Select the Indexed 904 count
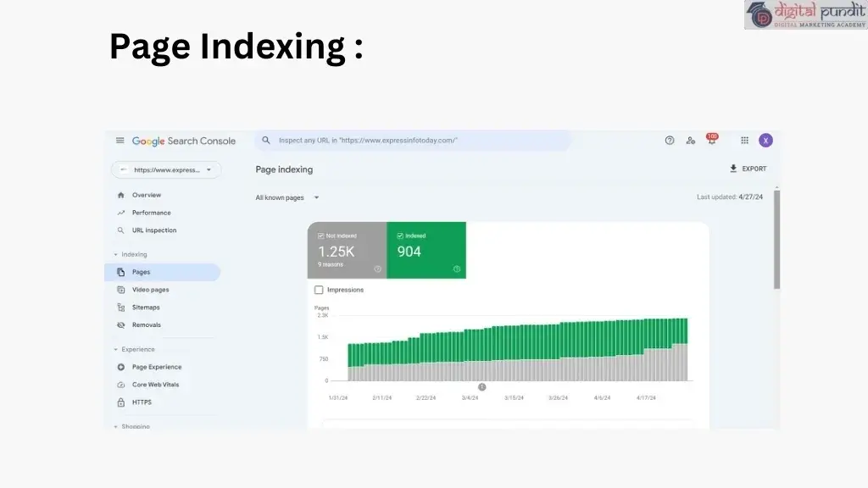The height and width of the screenshot is (488, 868). tap(409, 252)
